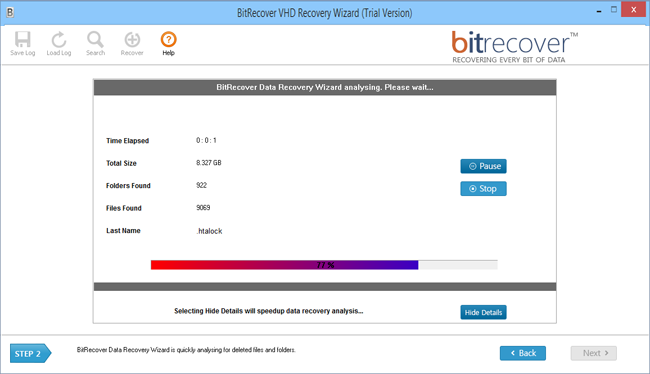650x374 pixels.
Task: Click the Save Log toolbar icon
Action: coord(22,43)
